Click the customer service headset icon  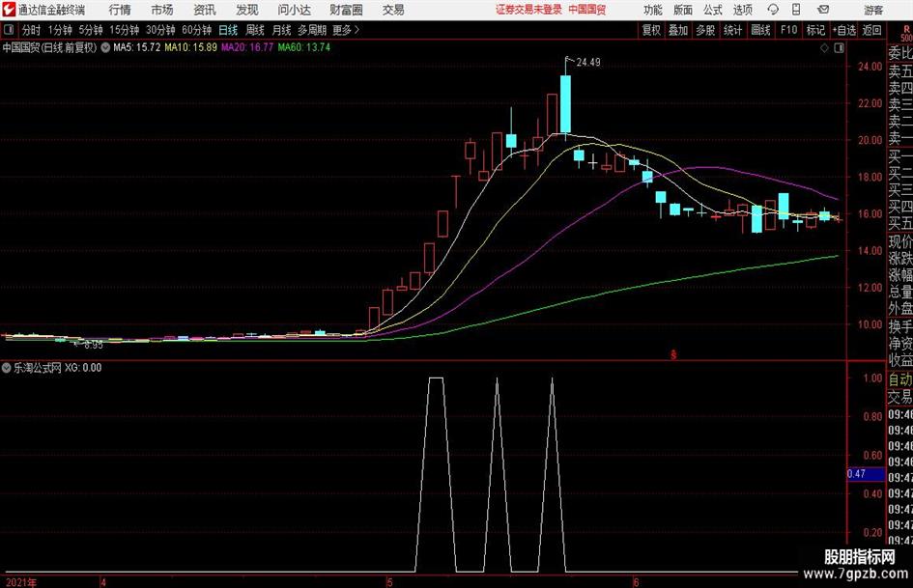pyautogui.click(x=773, y=10)
